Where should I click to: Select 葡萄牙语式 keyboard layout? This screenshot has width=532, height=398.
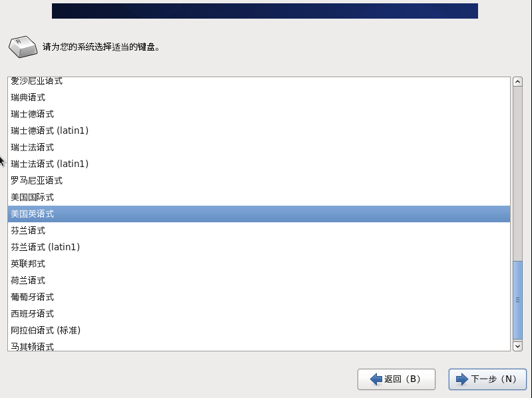[259, 297]
